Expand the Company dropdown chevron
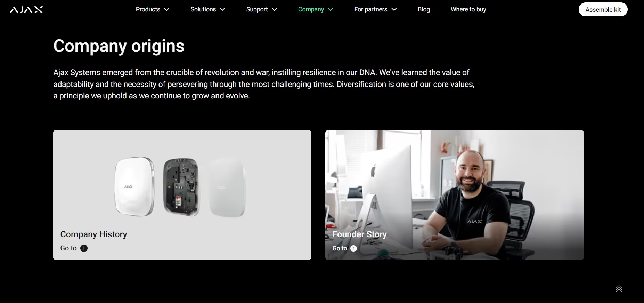Viewport: 644px width, 303px height. click(x=331, y=10)
